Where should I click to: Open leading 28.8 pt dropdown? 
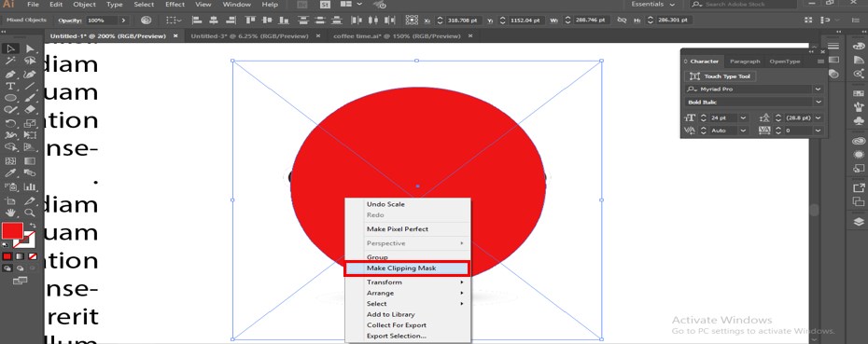(818, 117)
